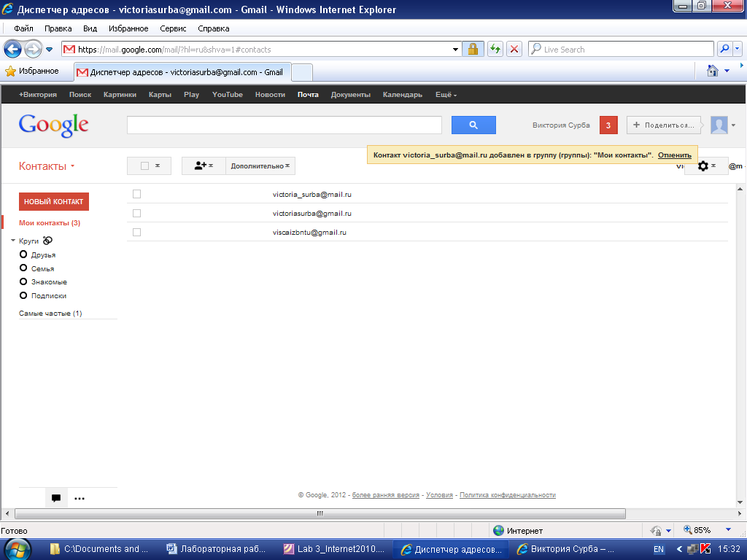Click the Google+ circles icon beside Круги
This screenshot has height=560, width=747.
click(x=47, y=241)
